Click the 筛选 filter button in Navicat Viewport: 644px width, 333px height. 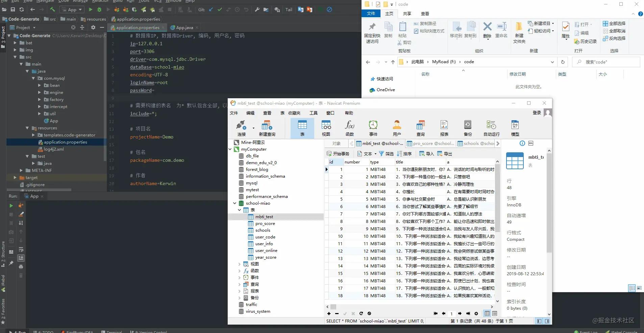pos(386,154)
